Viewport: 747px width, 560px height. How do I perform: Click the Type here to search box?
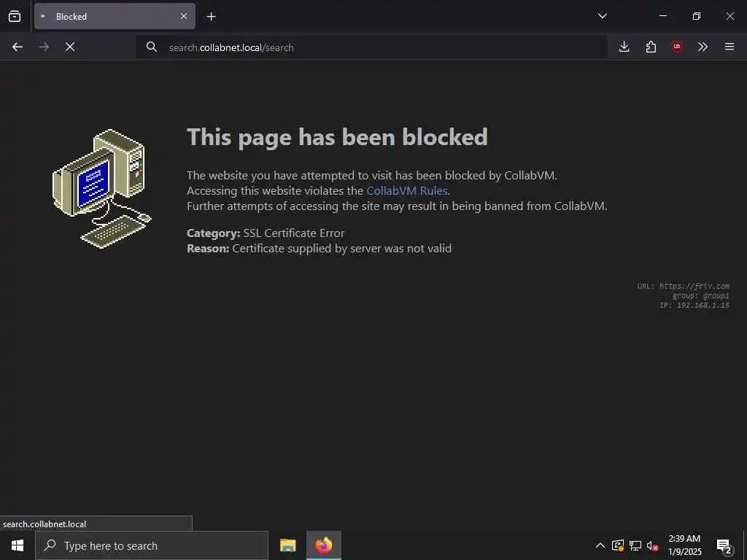click(152, 545)
